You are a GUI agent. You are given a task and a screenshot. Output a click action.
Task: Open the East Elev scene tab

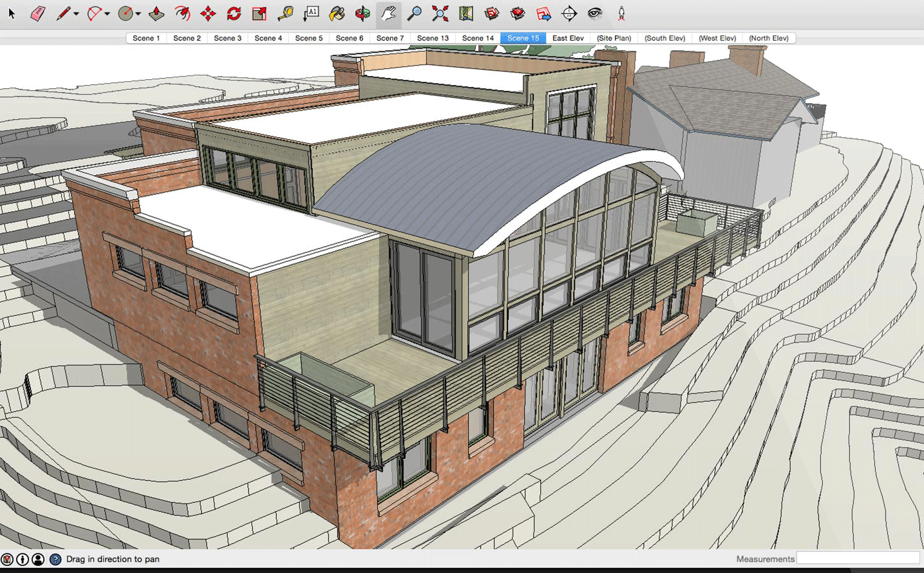568,38
